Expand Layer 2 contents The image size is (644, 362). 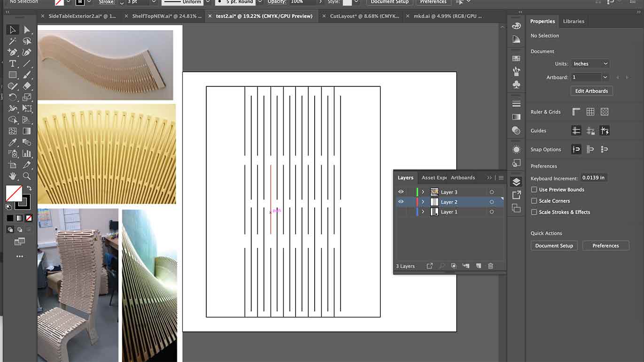pyautogui.click(x=423, y=202)
